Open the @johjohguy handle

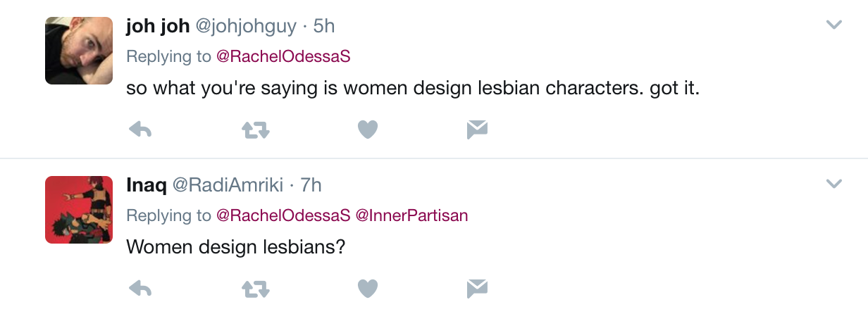(x=245, y=26)
